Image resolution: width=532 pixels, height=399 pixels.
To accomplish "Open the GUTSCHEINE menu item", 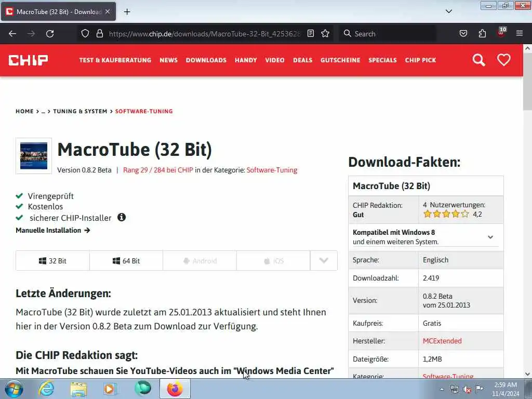I will pyautogui.click(x=340, y=60).
